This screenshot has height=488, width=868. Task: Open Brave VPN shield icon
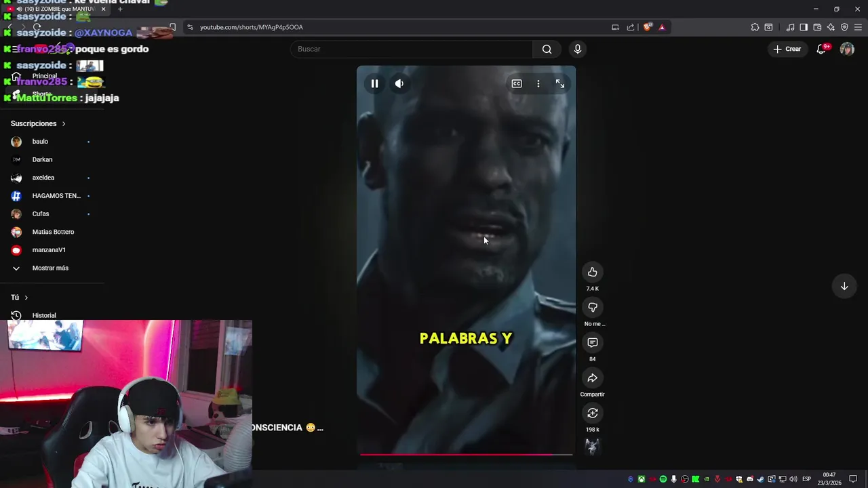point(844,27)
